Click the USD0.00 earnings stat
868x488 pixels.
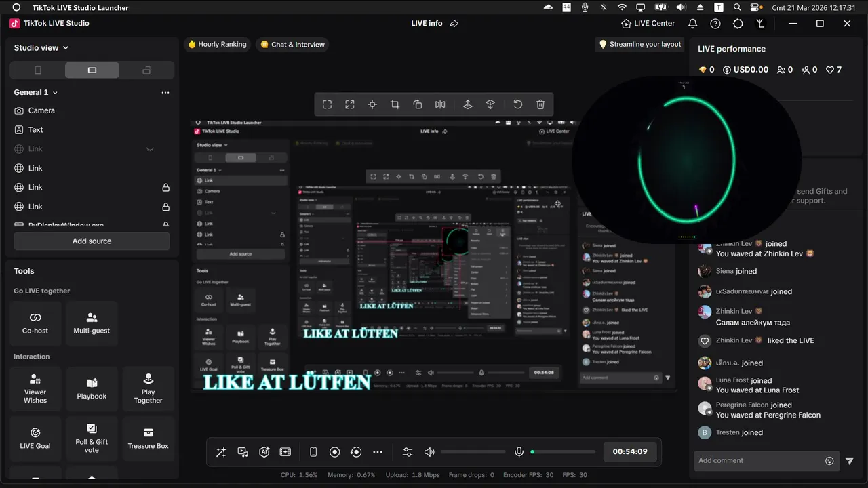pos(745,70)
